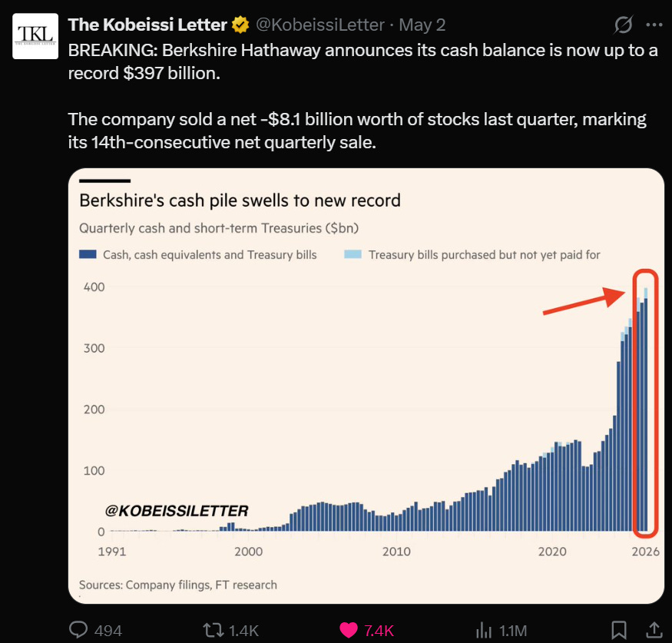
Task: Click the 1.1M views count
Action: tap(513, 631)
